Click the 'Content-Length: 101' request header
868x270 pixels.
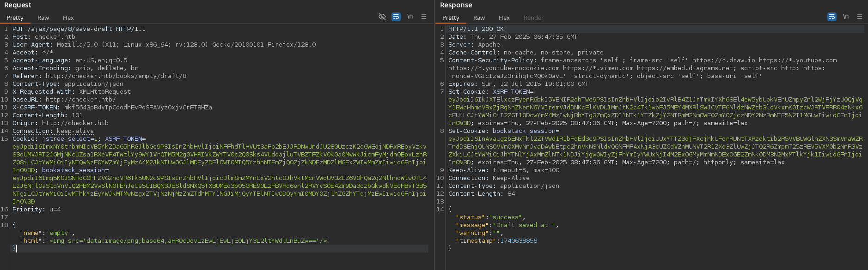[x=48, y=115]
